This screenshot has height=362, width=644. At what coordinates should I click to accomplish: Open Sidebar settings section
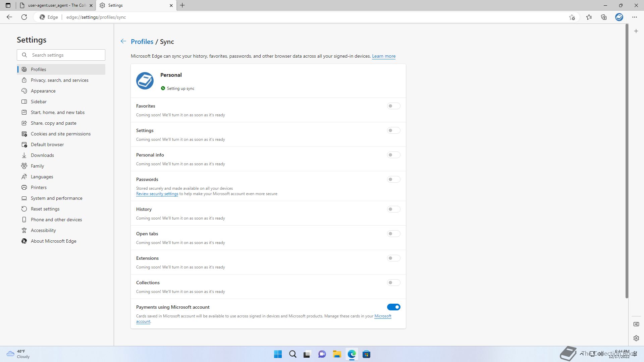coord(61,102)
